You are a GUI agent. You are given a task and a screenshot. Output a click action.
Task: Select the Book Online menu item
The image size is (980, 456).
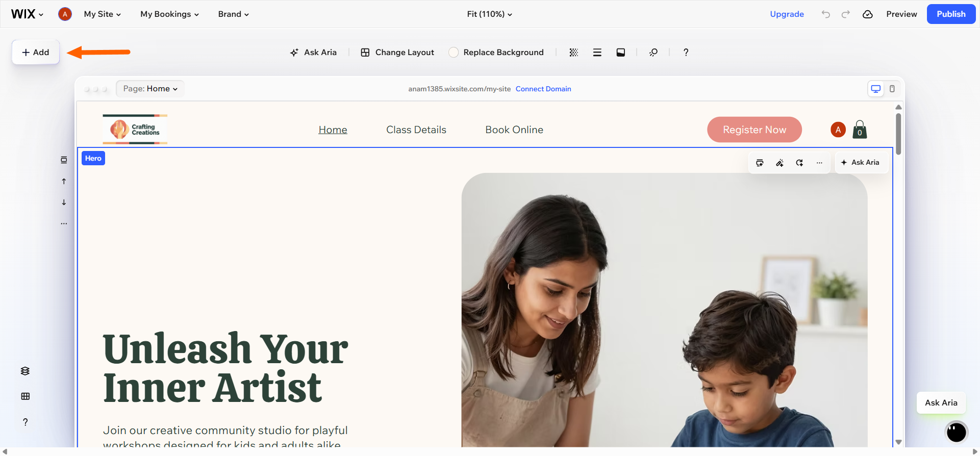pos(514,130)
